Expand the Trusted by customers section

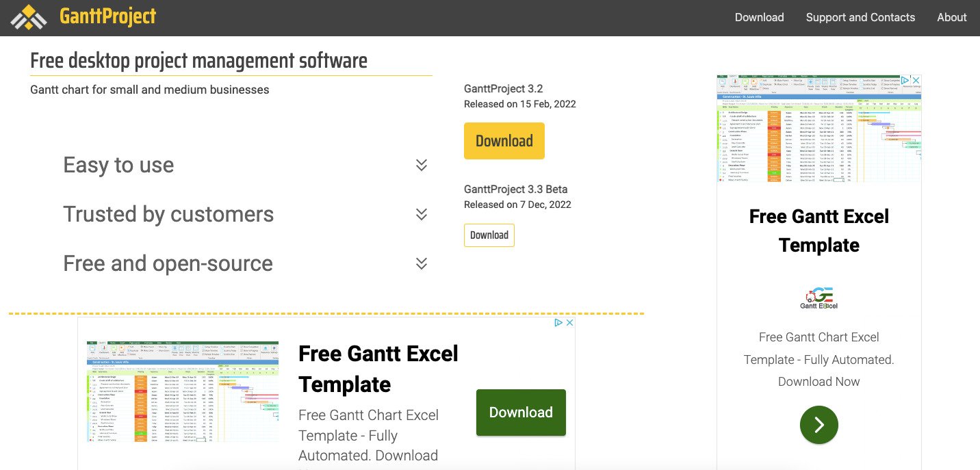422,214
